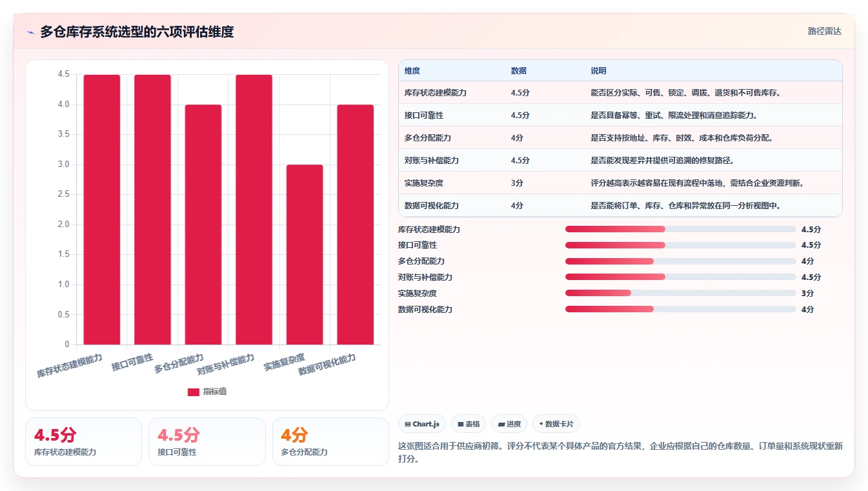This screenshot has width=868, height=491.
Task: Click the 0.5 tick on the chart y-axis
Action: 64,314
